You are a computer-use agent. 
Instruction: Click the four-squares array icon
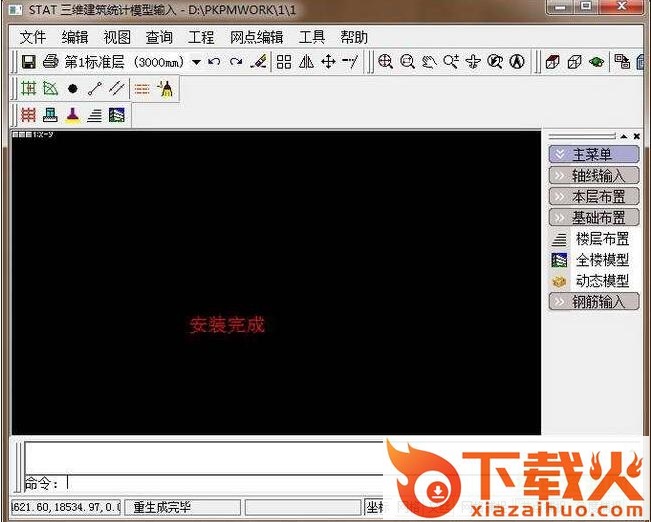point(284,62)
